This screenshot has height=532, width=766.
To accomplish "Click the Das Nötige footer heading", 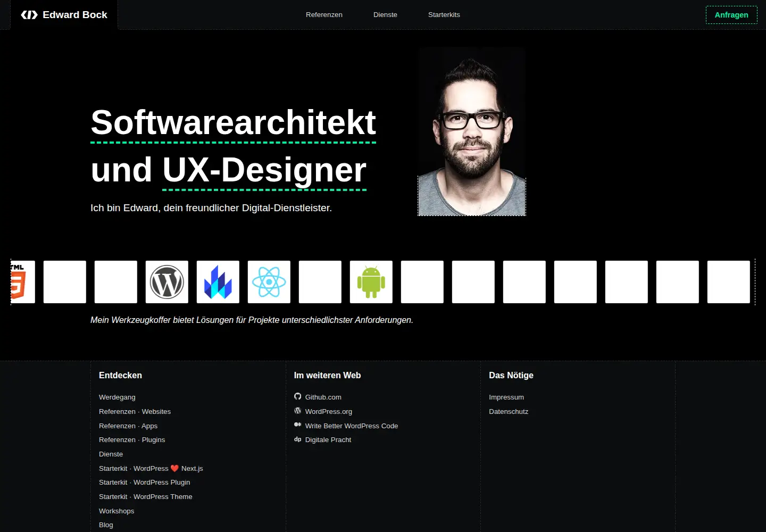I will tap(511, 376).
